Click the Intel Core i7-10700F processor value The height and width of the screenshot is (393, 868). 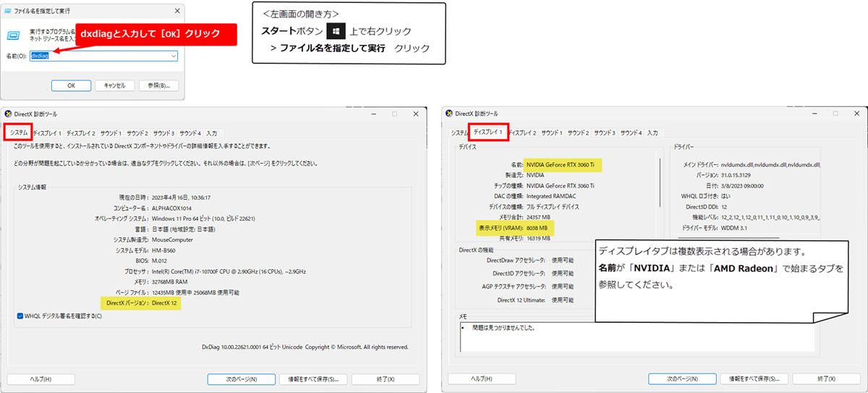(x=229, y=271)
